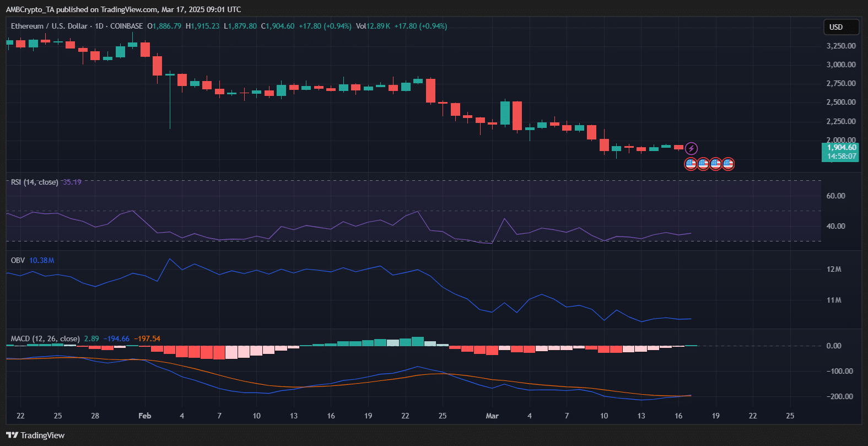Viewport: 868px width, 446px height.
Task: Select the RSI (14, close) indicator label
Action: pos(34,182)
